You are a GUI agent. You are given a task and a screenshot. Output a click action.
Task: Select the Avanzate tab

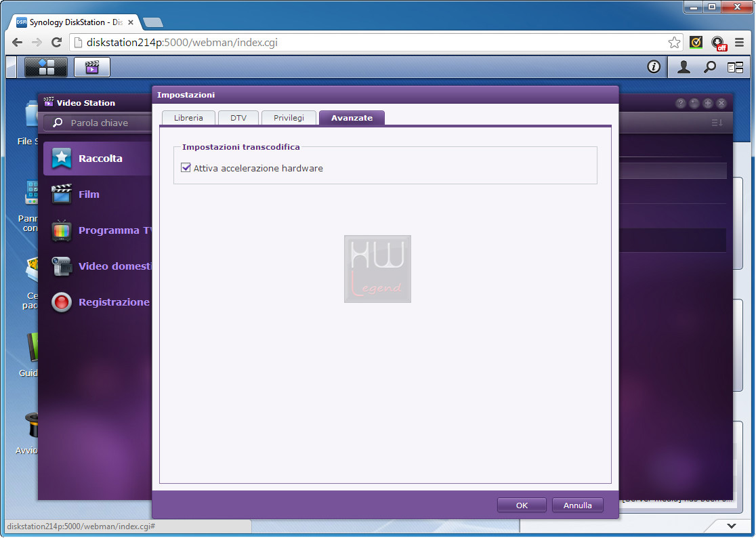352,118
